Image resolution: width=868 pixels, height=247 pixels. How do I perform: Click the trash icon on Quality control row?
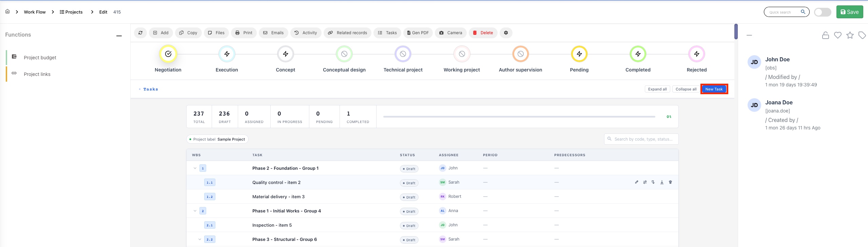click(x=670, y=182)
